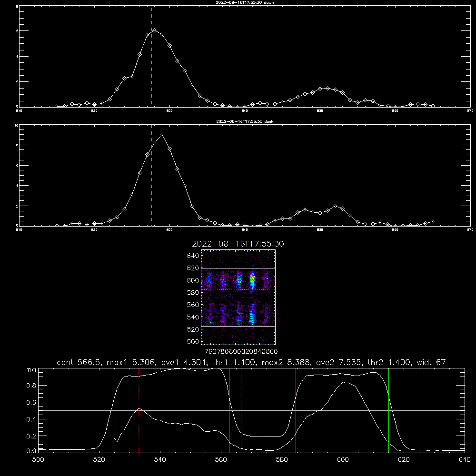Click bottom plot y-axis label 0.6
Image resolution: width=476 pixels, height=476 pixels.
click(x=31, y=402)
